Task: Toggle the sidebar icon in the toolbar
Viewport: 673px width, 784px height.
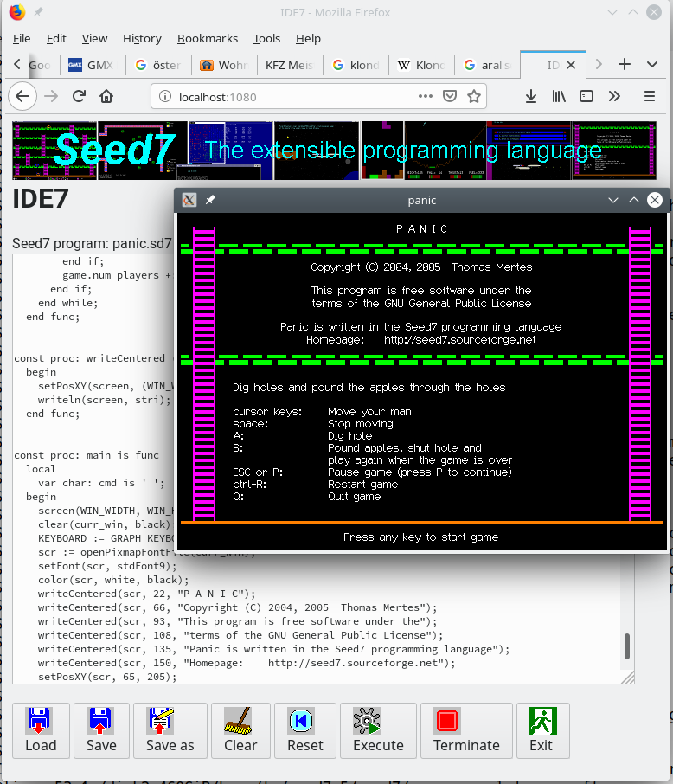Action: [586, 96]
